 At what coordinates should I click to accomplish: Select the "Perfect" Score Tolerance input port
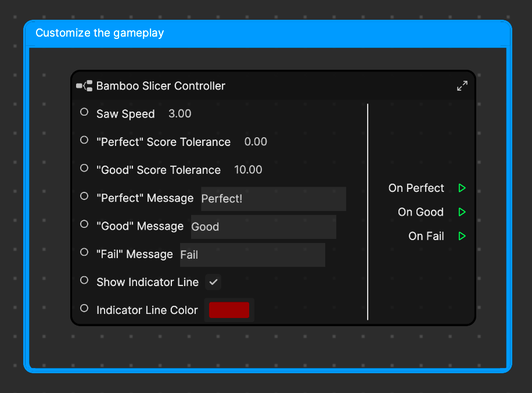[x=84, y=140]
